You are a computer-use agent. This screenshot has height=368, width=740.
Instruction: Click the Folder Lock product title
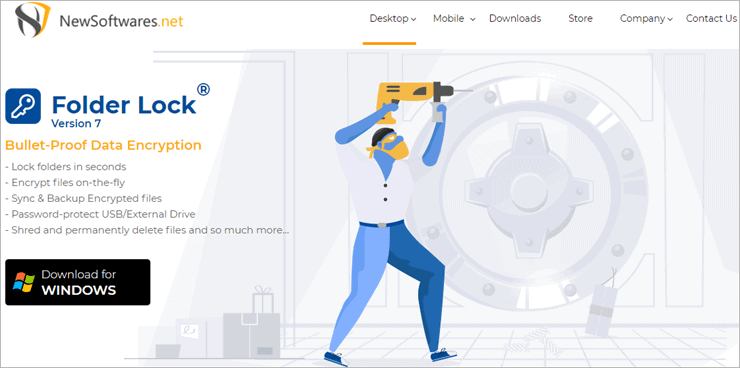point(124,104)
